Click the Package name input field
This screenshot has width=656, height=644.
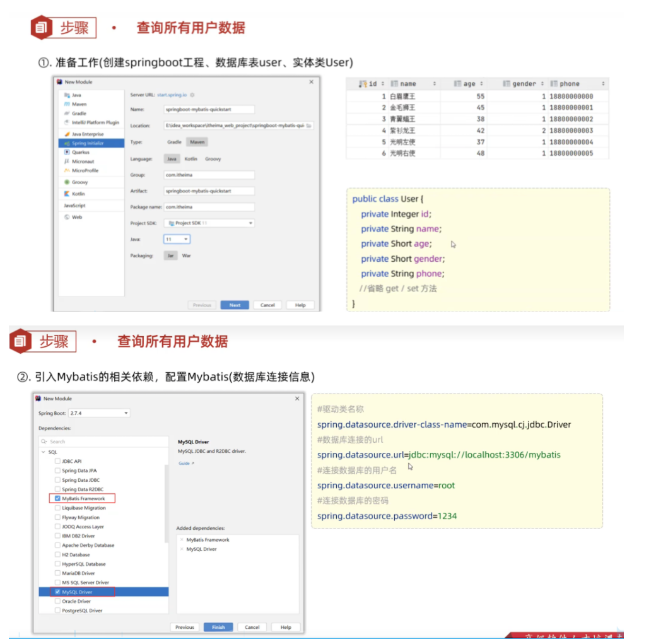209,207
